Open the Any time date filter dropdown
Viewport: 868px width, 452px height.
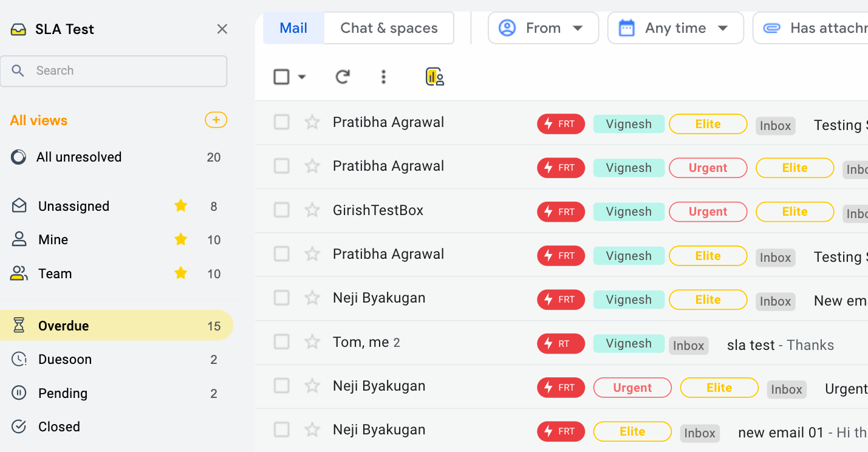tap(675, 27)
